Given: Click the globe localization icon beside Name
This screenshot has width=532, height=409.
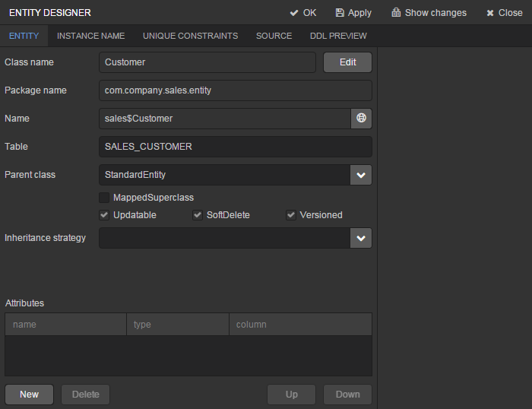Looking at the screenshot, I should [361, 119].
